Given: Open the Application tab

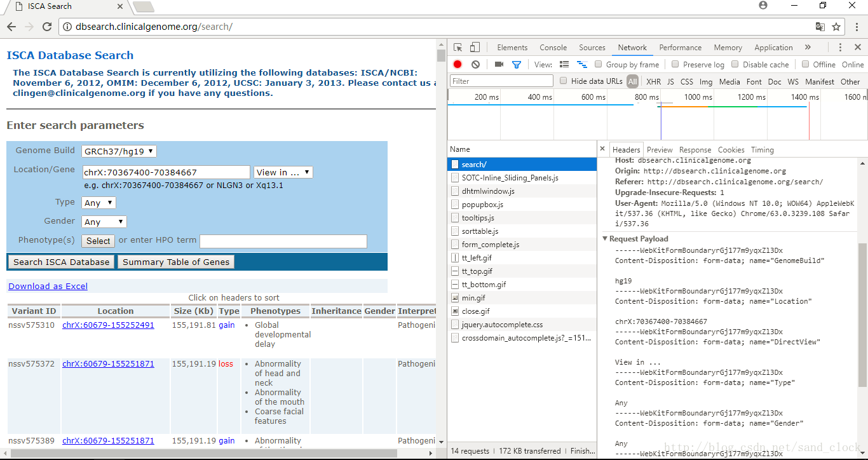Looking at the screenshot, I should (x=773, y=48).
